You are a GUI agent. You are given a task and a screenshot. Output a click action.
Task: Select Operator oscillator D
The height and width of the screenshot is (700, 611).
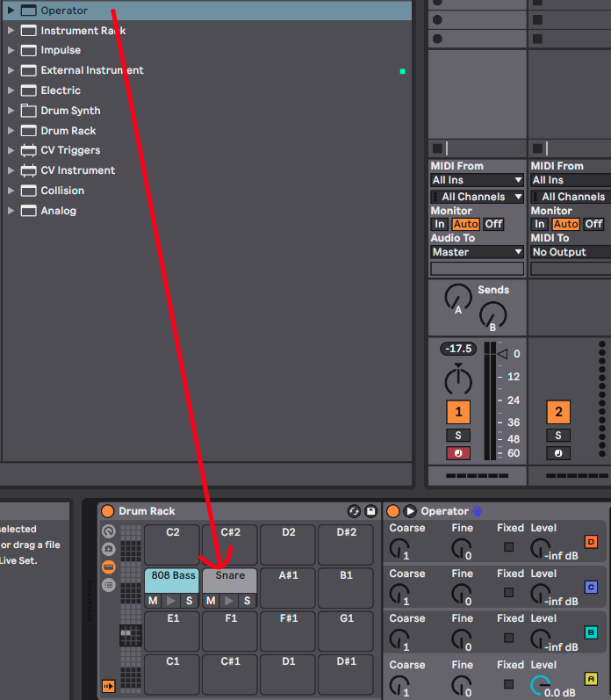point(592,542)
